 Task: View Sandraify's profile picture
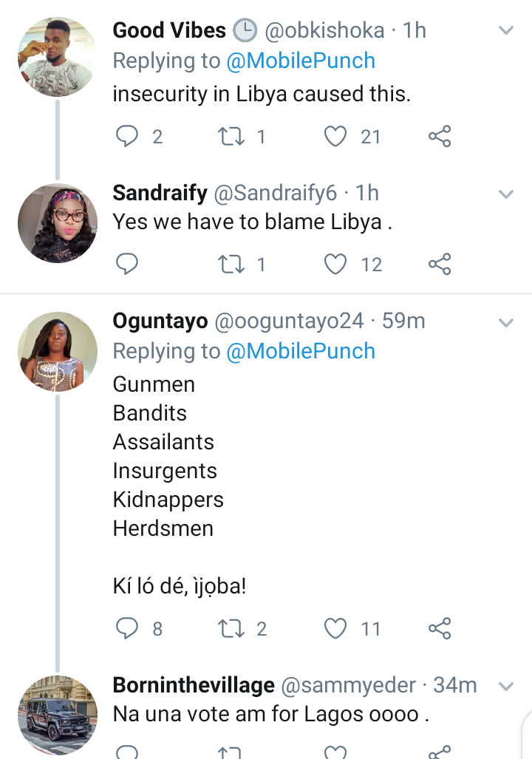tap(58, 223)
